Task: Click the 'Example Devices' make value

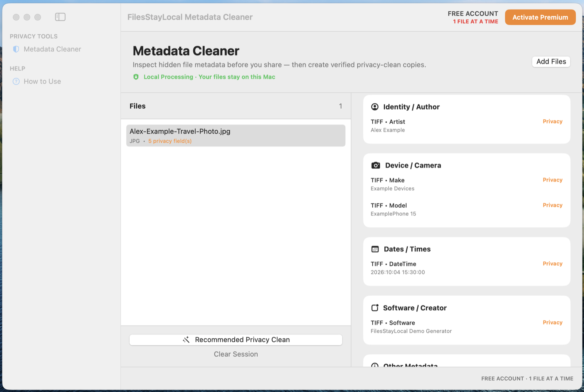Action: tap(392, 188)
